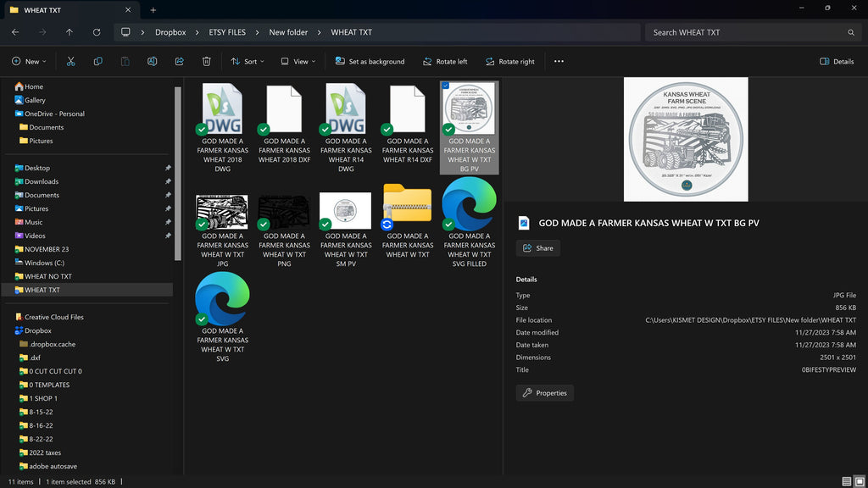Click the Rotate left button
The image size is (868, 488).
coord(445,61)
